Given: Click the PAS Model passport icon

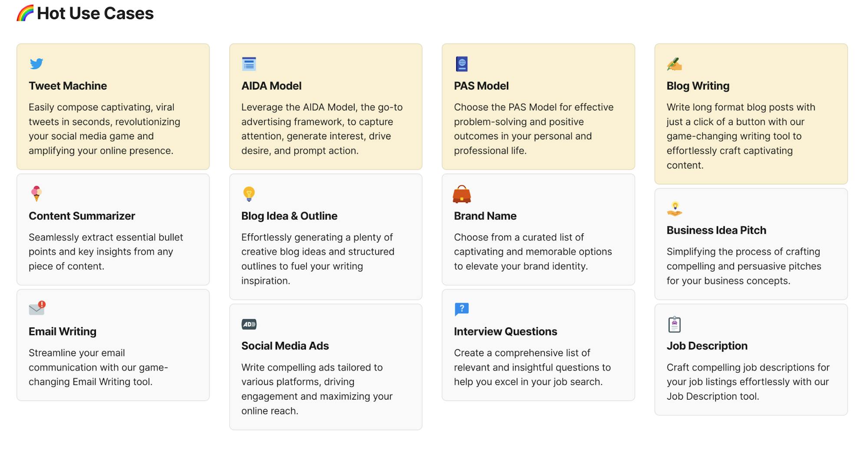Looking at the screenshot, I should coord(462,64).
